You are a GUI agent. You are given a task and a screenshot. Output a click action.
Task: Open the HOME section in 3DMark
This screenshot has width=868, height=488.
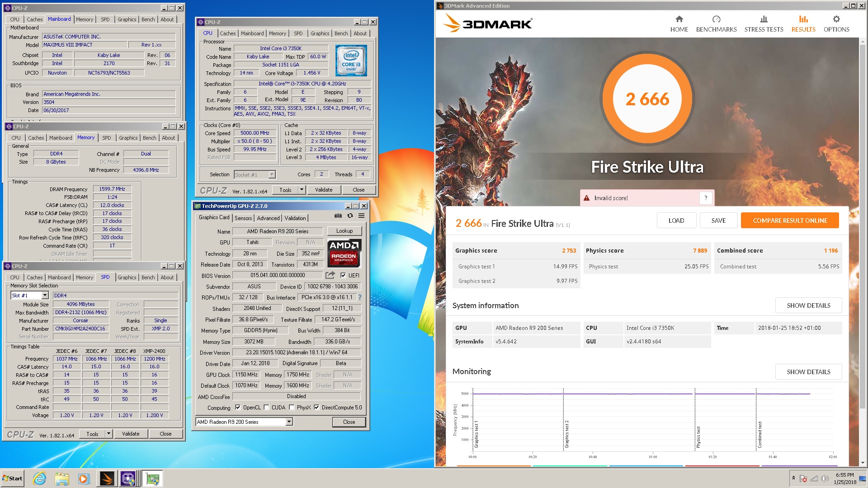[679, 24]
